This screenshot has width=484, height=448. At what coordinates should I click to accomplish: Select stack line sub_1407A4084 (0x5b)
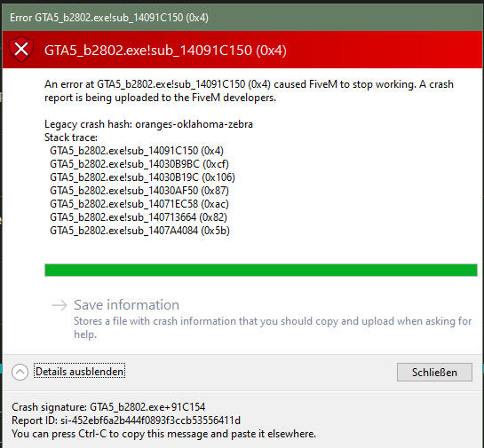[x=139, y=231]
